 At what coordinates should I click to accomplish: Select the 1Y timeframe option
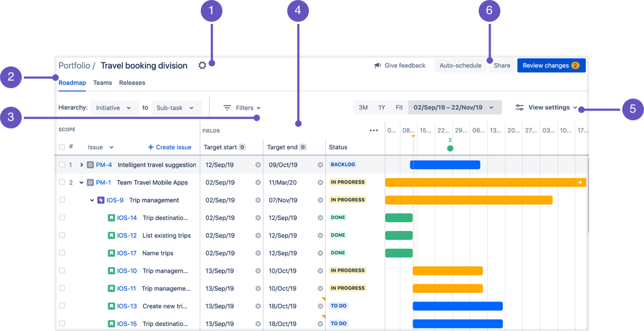381,108
